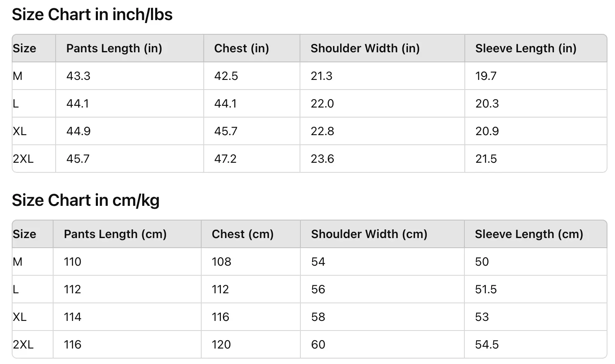Select the 'Pants Length (in)' column header
The height and width of the screenshot is (364, 615).
[130, 48]
